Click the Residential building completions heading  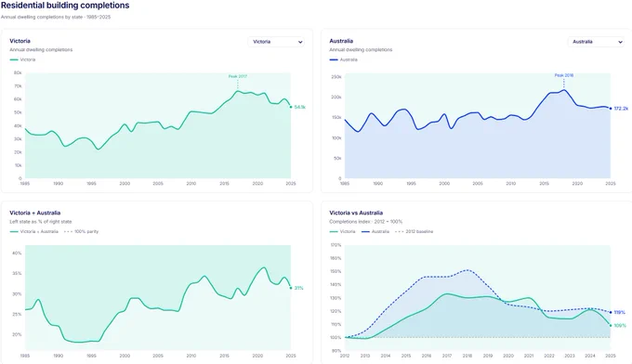[65, 6]
